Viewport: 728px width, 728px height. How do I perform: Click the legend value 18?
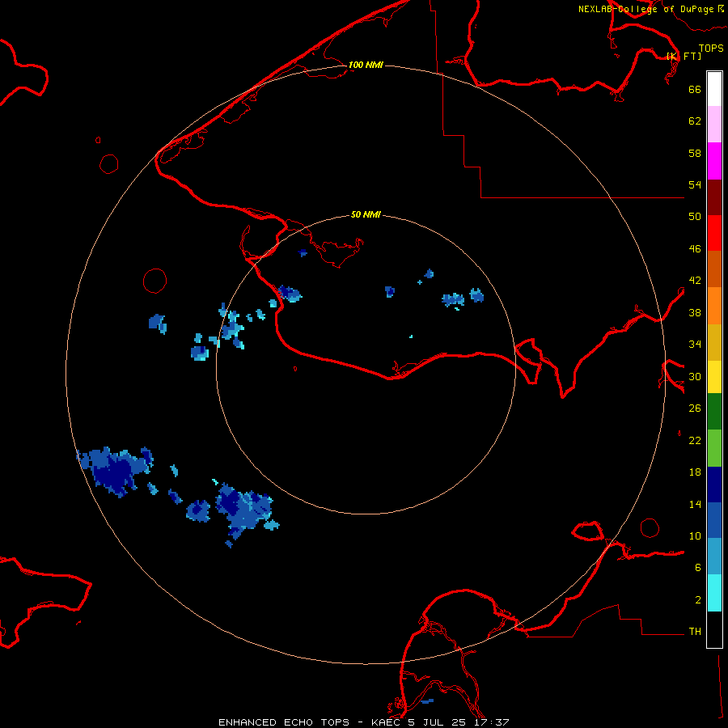tap(695, 472)
